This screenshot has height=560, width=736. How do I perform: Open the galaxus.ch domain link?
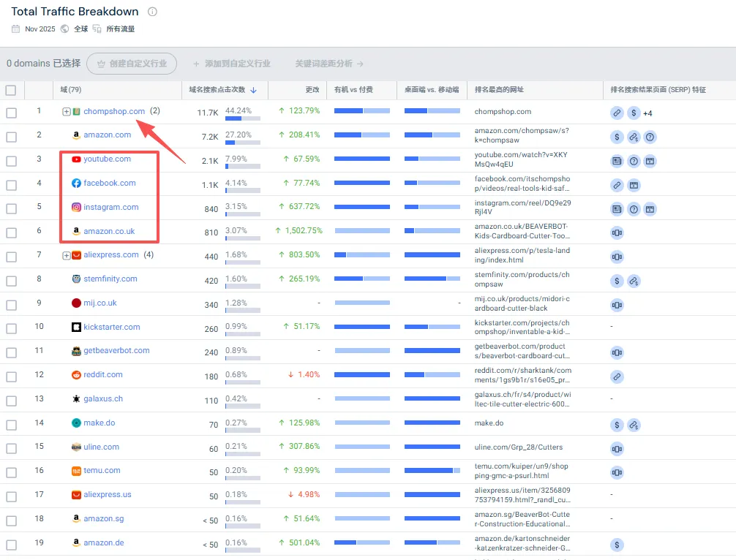click(x=103, y=398)
